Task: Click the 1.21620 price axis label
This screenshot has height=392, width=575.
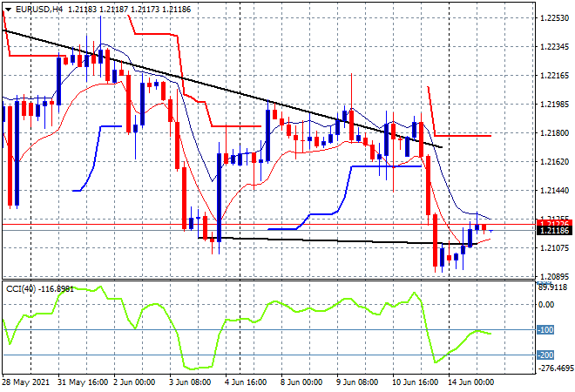Action: pyautogui.click(x=555, y=162)
